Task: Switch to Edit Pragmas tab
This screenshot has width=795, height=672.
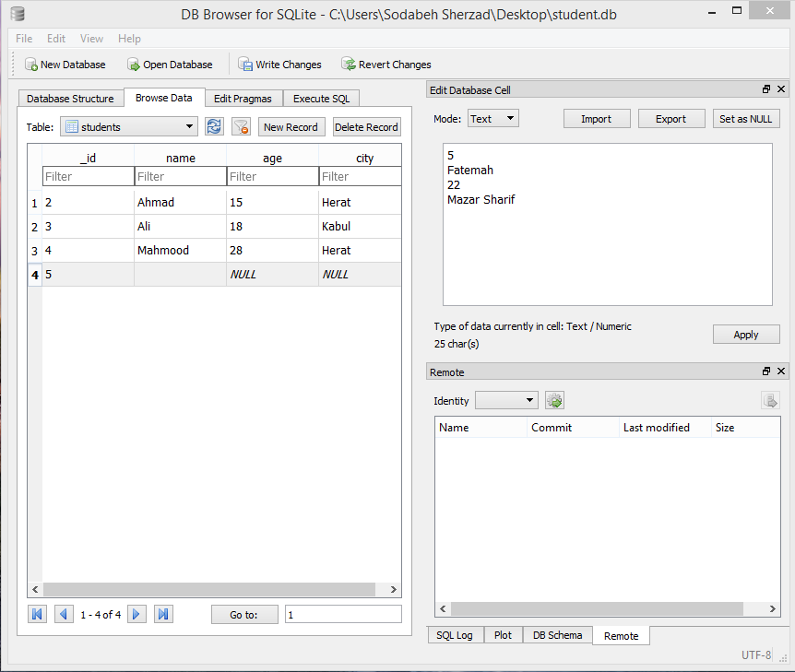Action: point(243,99)
